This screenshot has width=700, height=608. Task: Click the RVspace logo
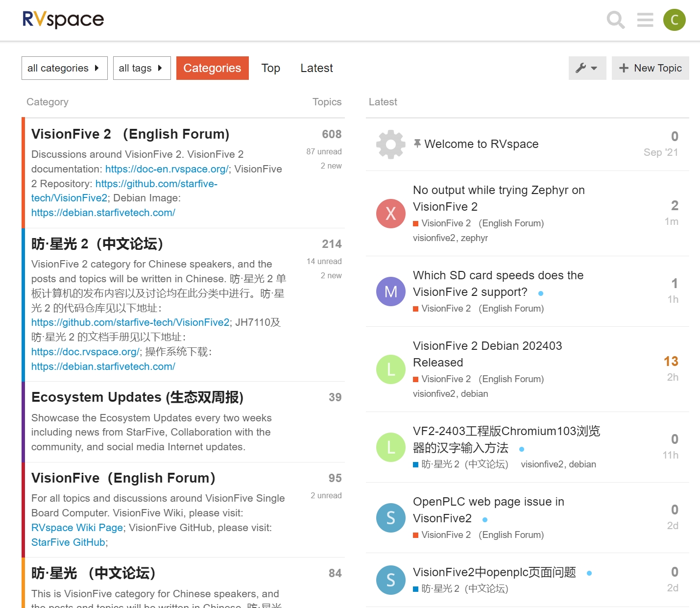coord(63,20)
